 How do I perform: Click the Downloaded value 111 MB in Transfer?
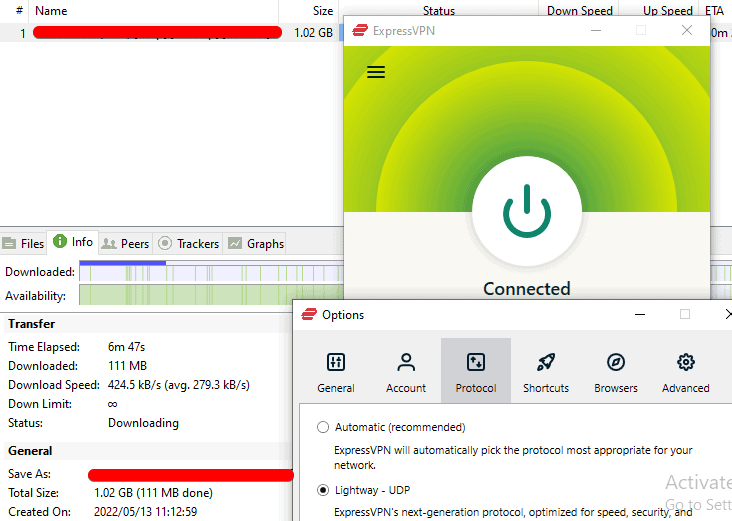coord(127,366)
